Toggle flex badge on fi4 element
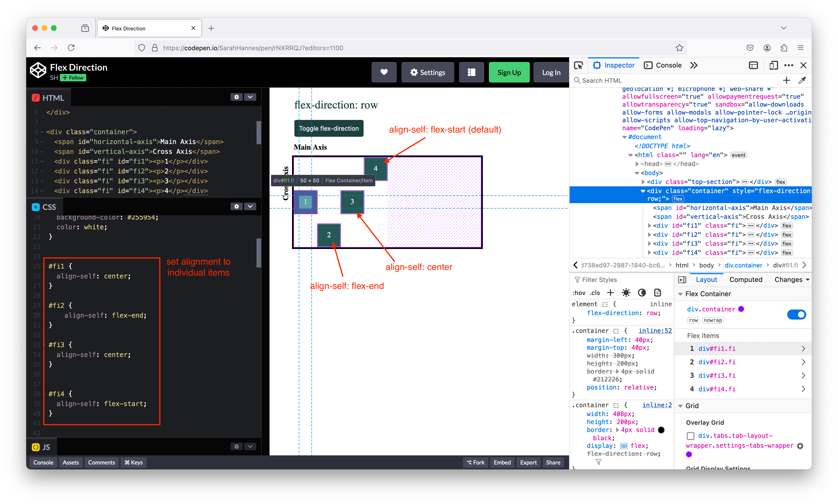Image resolution: width=838 pixels, height=504 pixels. (x=787, y=253)
